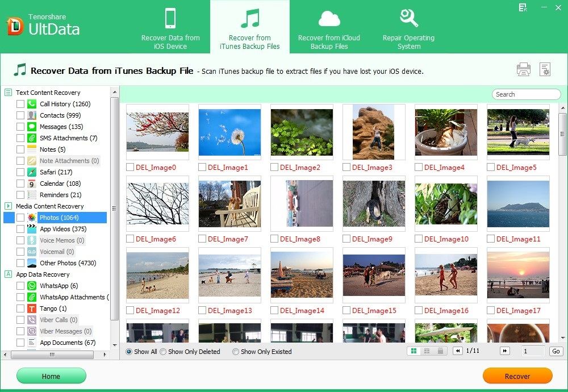Select the Show Only Deleted radio button
Screen dimensions: 568x392
[x=163, y=352]
